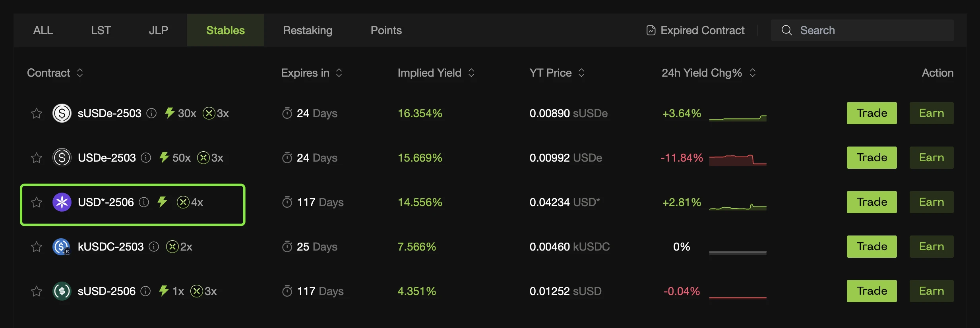Viewport: 980px width, 328px height.
Task: Open the LST tab
Action: (x=101, y=30)
